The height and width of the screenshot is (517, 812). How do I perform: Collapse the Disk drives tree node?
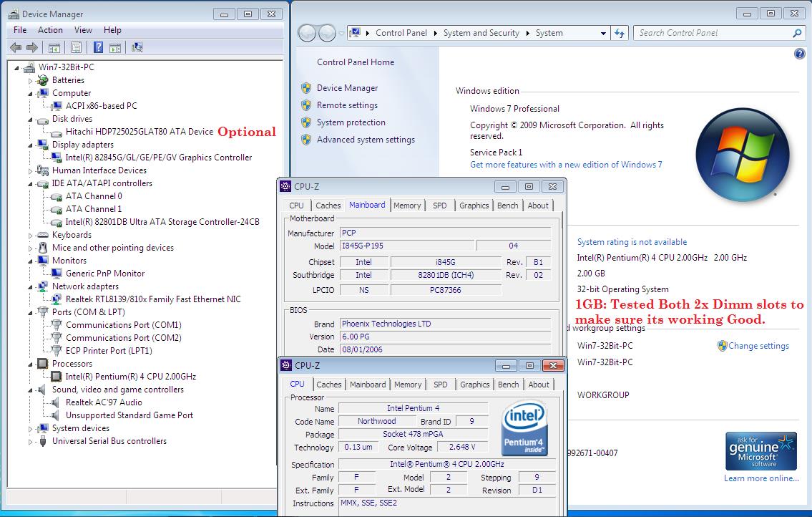[30, 120]
